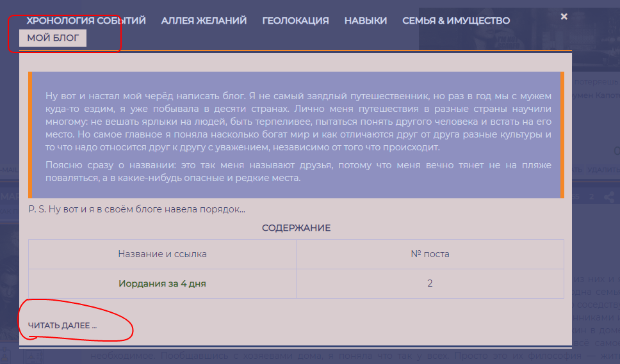This screenshot has width=620, height=364.
Task: Open the Иордания за 4 дня link
Action: [x=162, y=283]
